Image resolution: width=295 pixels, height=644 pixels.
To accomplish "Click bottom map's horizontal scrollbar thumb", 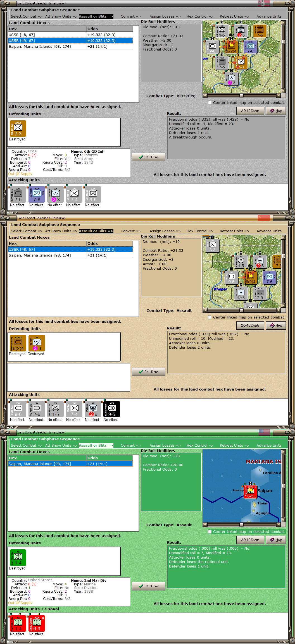I will click(x=241, y=525).
